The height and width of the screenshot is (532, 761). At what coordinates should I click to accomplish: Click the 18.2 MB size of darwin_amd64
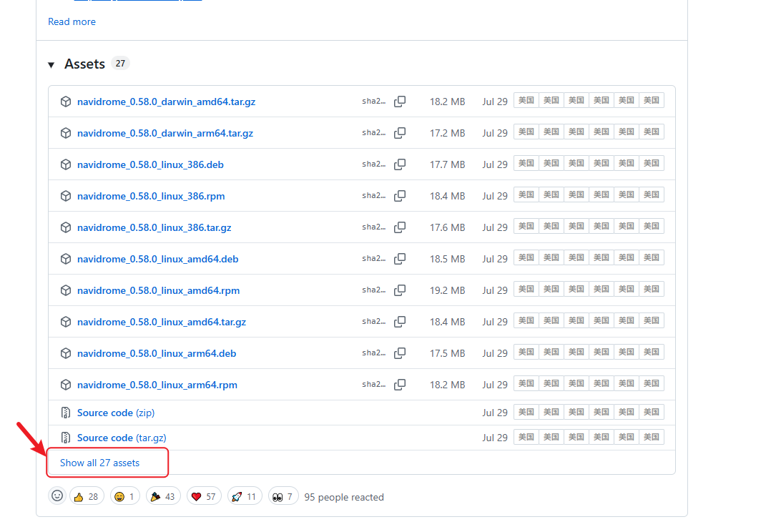pyautogui.click(x=447, y=102)
